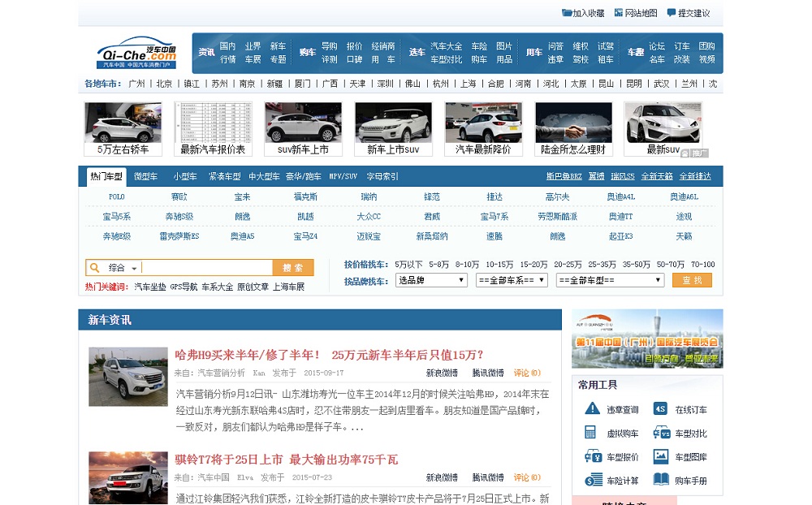812x505 pixels.
Task: Open 汽车大全 in the 选车 menu
Action: 447,46
